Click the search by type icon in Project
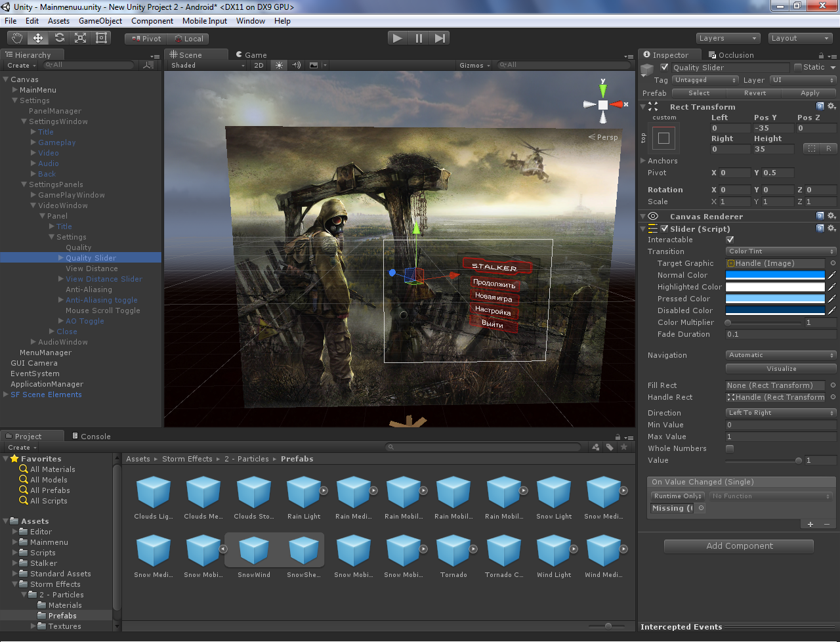Screen dimensions: 840x642 click(x=595, y=447)
